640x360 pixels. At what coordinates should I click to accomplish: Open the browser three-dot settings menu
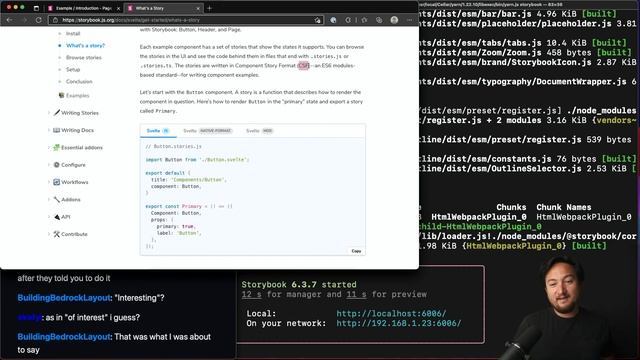[409, 20]
